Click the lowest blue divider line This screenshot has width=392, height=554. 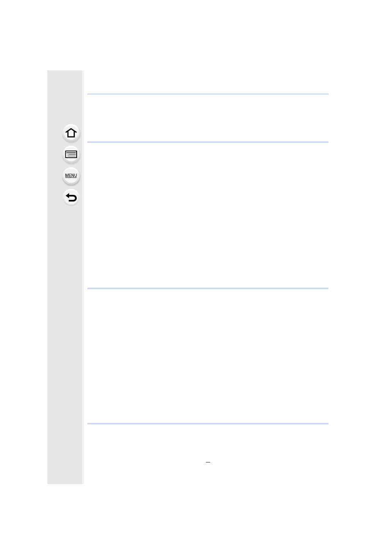[x=208, y=424]
